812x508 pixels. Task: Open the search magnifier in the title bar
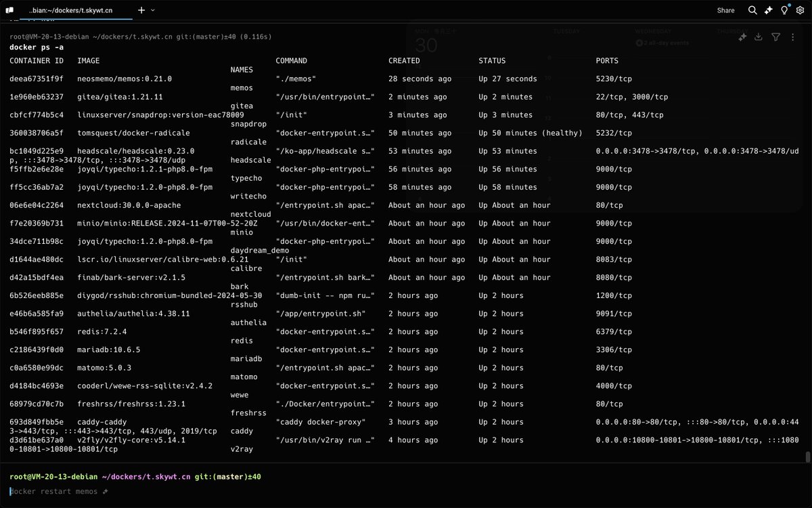point(752,10)
